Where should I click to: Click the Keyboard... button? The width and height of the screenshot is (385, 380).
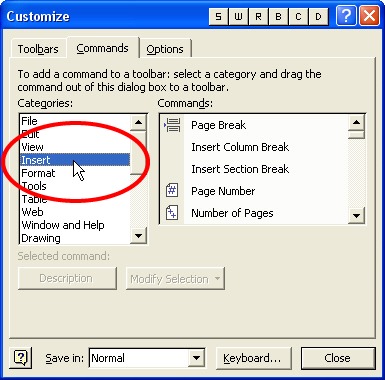pyautogui.click(x=254, y=358)
